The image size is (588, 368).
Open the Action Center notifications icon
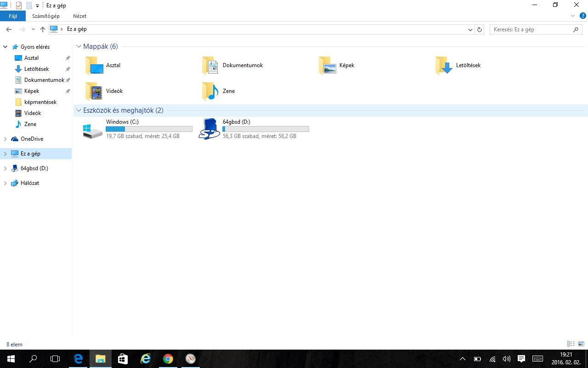tap(521, 359)
